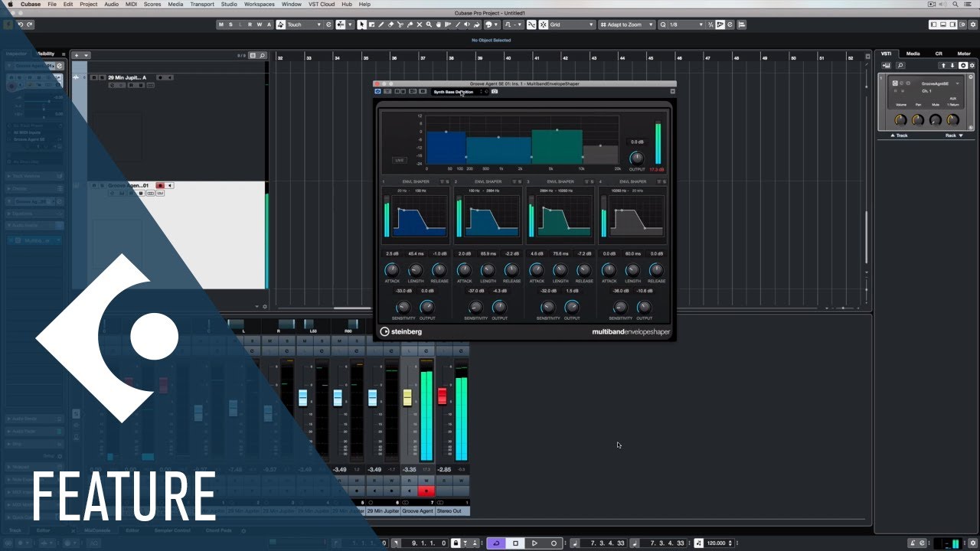The height and width of the screenshot is (551, 980).
Task: Toggle Snap on/off button
Action: pos(543,24)
